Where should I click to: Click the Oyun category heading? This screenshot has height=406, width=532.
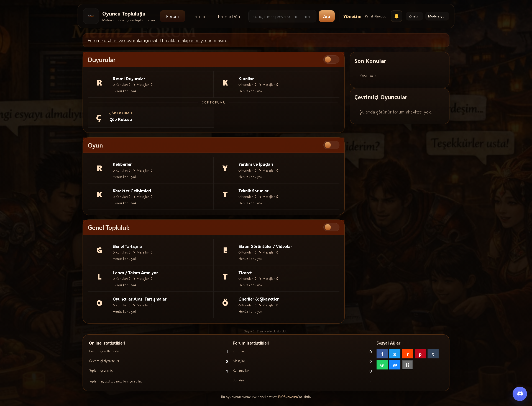pos(95,145)
